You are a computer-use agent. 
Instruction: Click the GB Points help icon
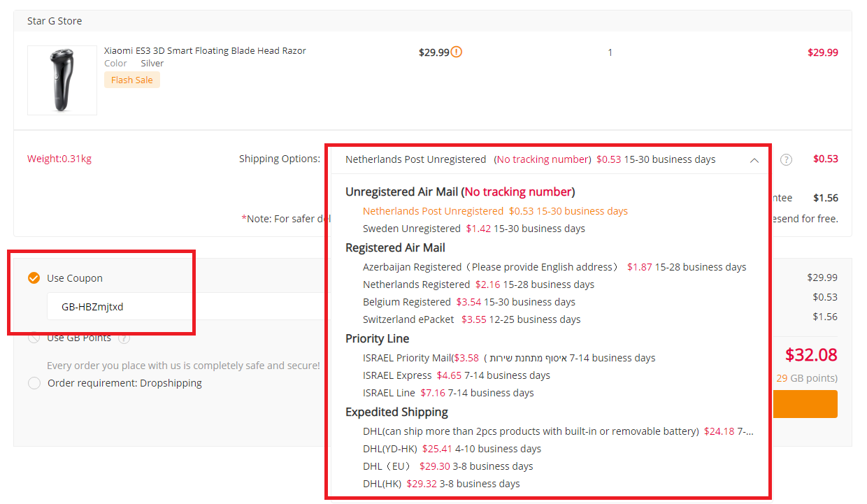point(124,338)
